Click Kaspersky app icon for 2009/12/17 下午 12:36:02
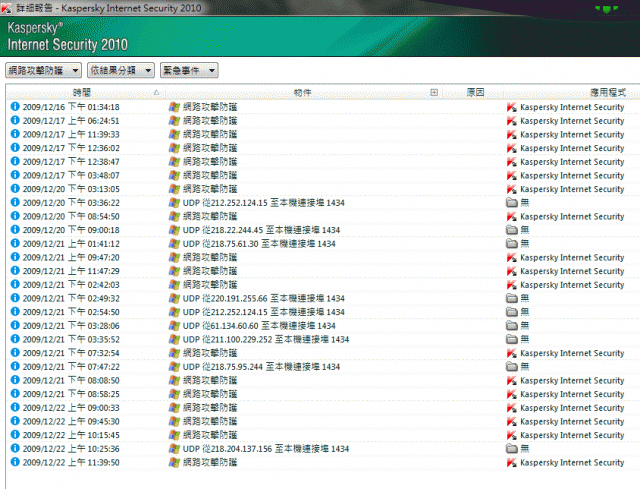 pos(511,148)
